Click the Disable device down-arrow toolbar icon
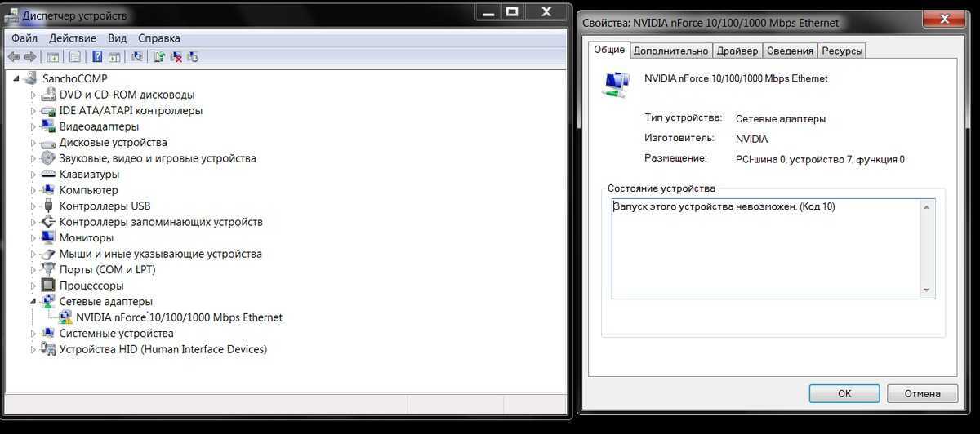This screenshot has height=434, width=980. point(193,56)
